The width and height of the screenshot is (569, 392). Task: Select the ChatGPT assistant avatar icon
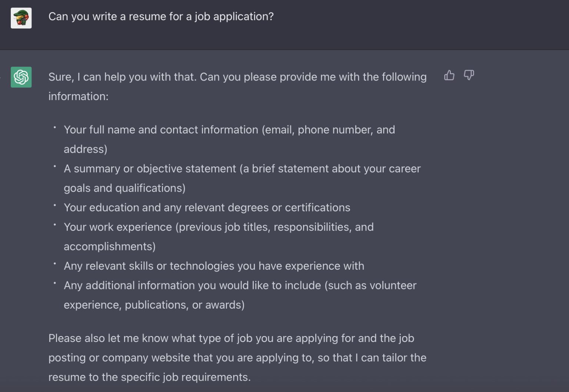pos(21,77)
